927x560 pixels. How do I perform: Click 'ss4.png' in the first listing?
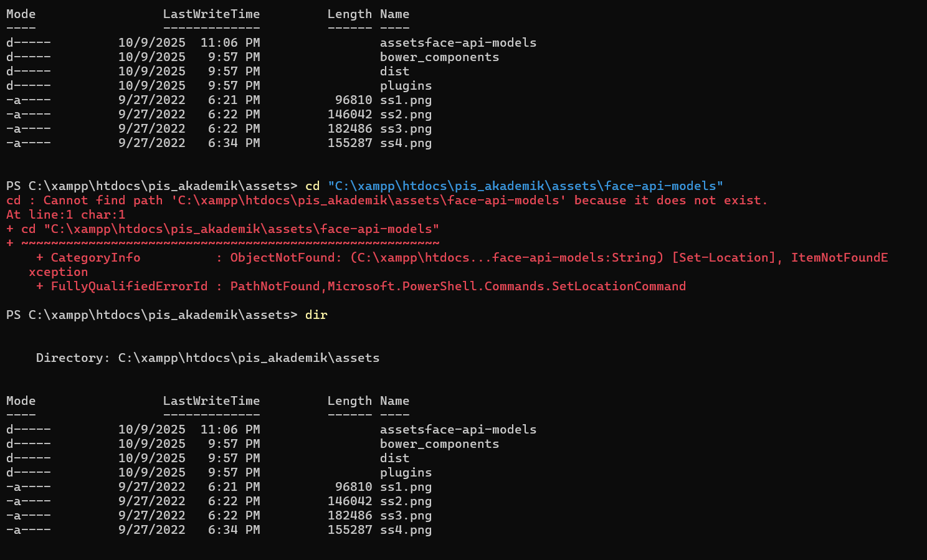pos(406,143)
